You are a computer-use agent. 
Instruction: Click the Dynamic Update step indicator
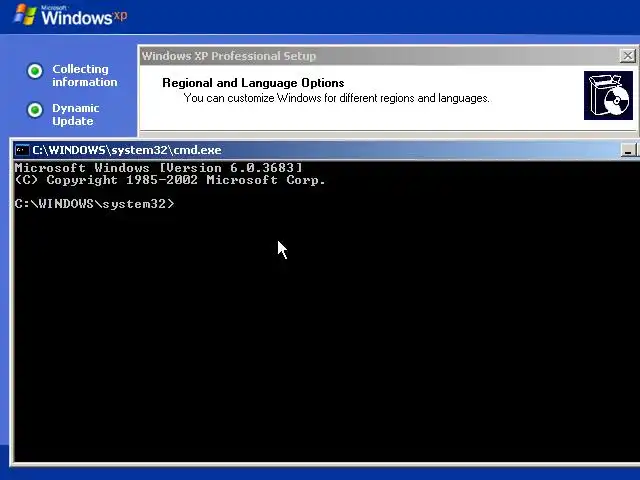click(35, 110)
